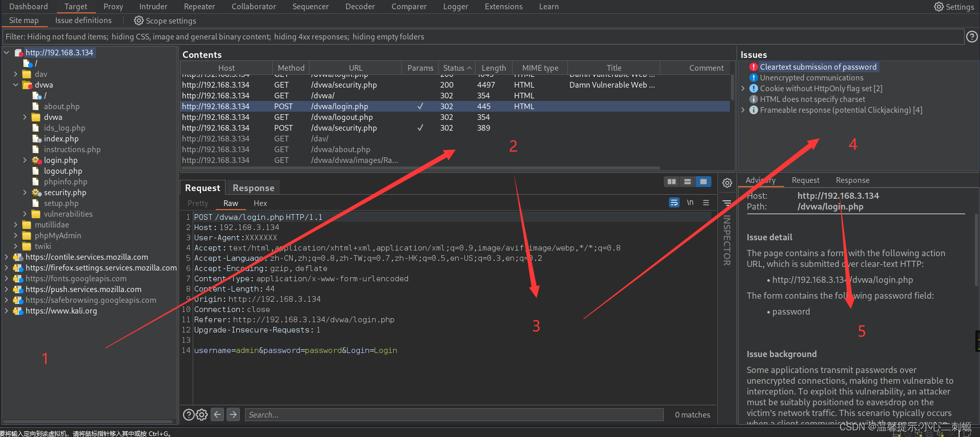The height and width of the screenshot is (437, 980).
Task: Click the Cookie without HttpOnly severity icon
Action: (x=753, y=89)
